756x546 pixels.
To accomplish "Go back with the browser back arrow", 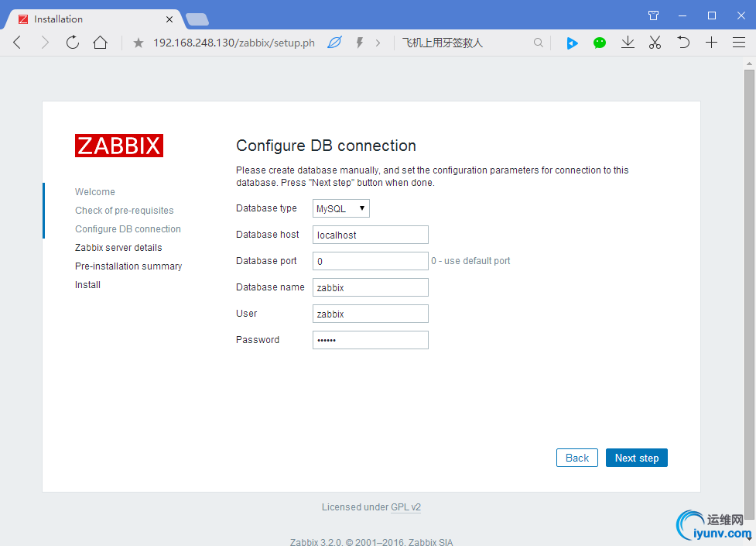I will click(x=17, y=43).
